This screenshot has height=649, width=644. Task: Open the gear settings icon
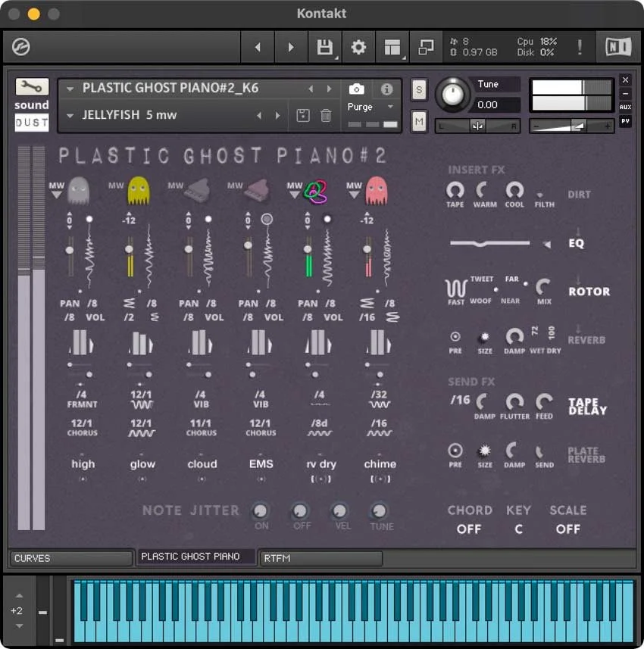(x=358, y=47)
